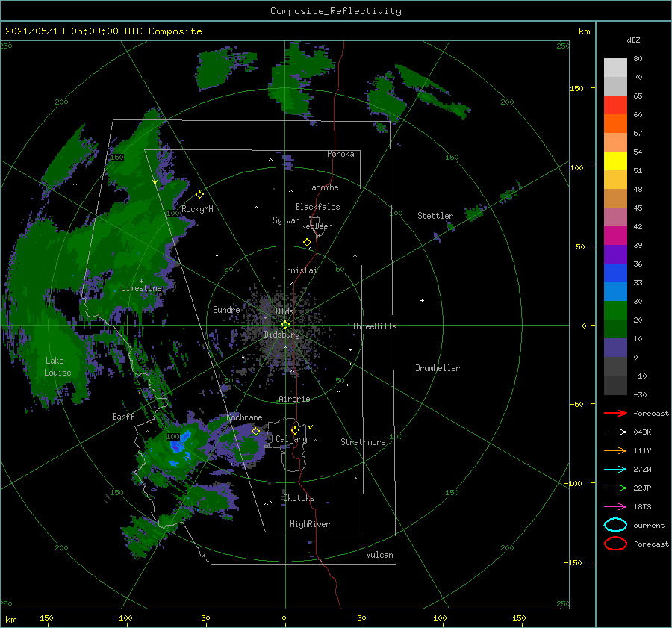672x628 pixels.
Task: Click the magenta 18TS arrow icon
Action: tap(615, 507)
